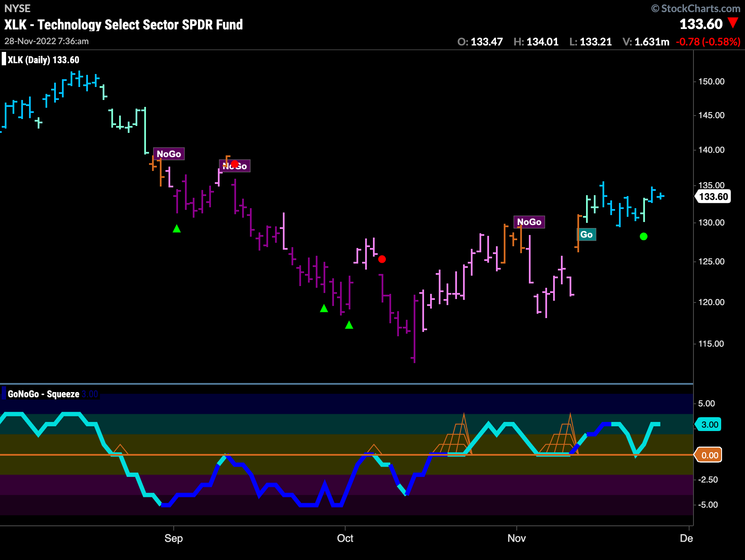Click the XLK (Daily) 133.60 legend label
The width and height of the screenshot is (745, 560).
(43, 60)
